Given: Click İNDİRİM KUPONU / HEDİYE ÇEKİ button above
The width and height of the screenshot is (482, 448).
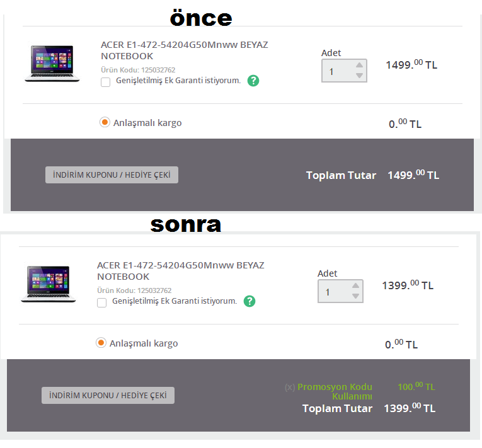Looking at the screenshot, I should (x=112, y=175).
